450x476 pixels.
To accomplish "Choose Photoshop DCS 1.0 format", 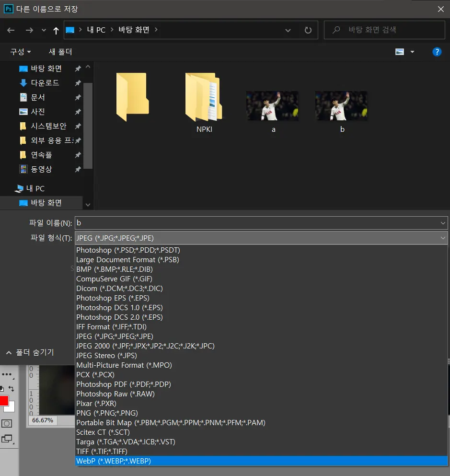I will coord(261,308).
